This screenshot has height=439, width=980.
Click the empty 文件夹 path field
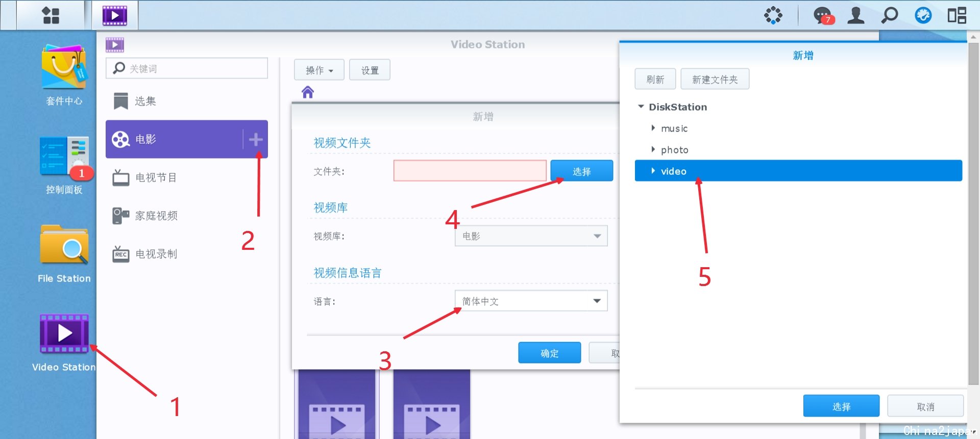pos(470,171)
